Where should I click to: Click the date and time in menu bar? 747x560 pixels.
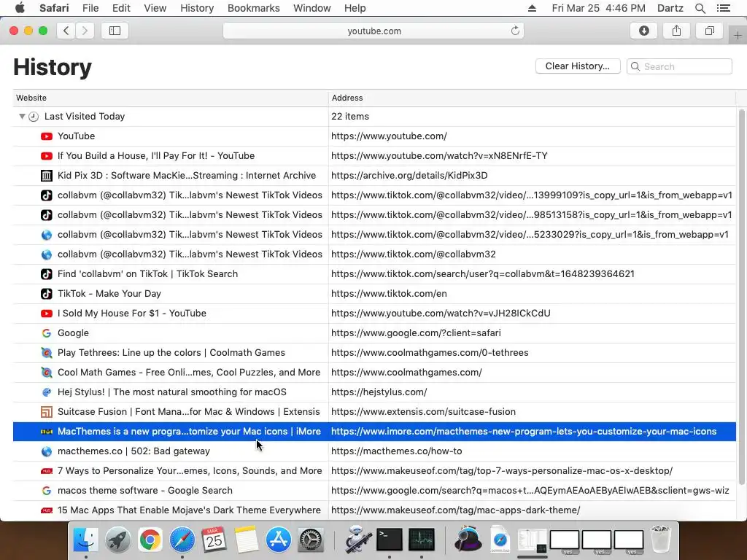pyautogui.click(x=598, y=8)
